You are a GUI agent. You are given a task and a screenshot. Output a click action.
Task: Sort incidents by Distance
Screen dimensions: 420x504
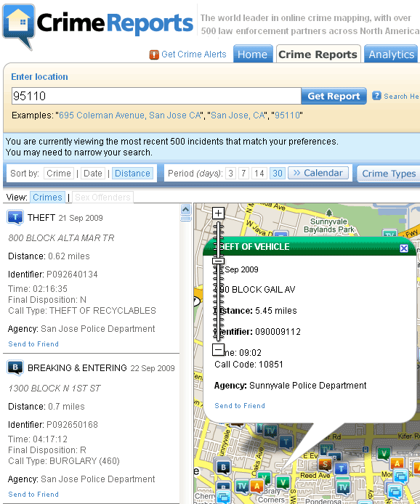[x=132, y=174]
